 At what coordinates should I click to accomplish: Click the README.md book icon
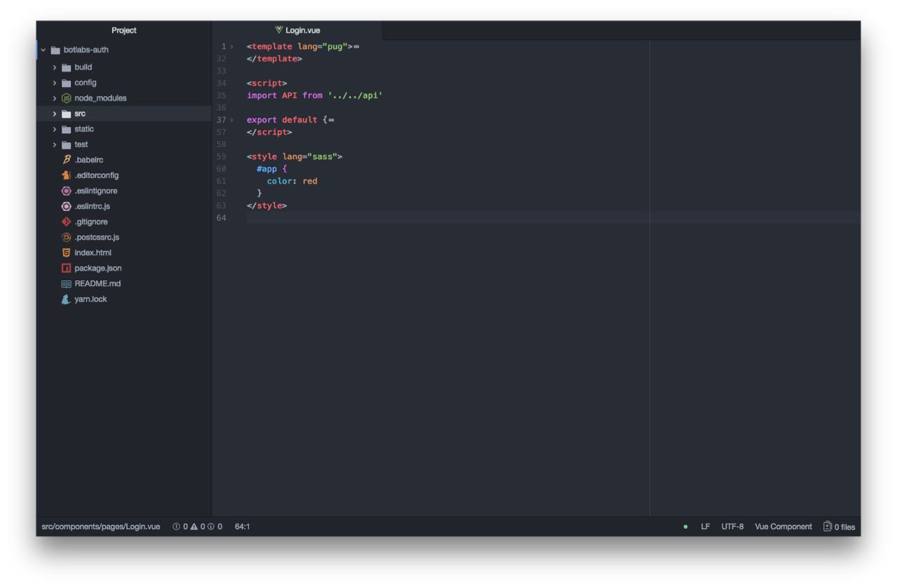[67, 284]
